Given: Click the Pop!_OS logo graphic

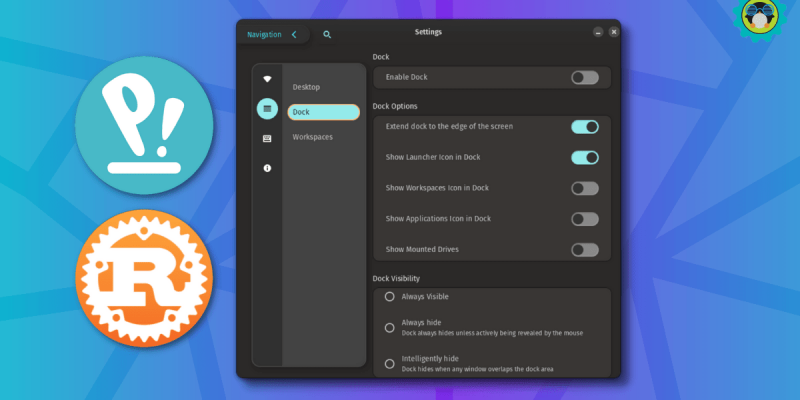Looking at the screenshot, I should [x=144, y=126].
